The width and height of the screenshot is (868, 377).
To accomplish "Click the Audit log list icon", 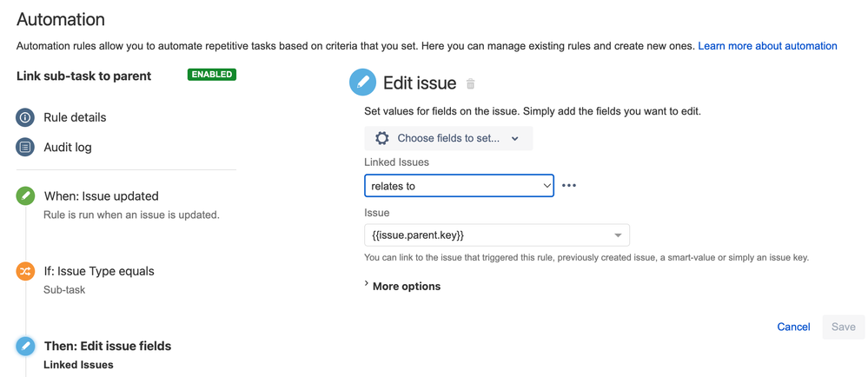I will (x=25, y=148).
